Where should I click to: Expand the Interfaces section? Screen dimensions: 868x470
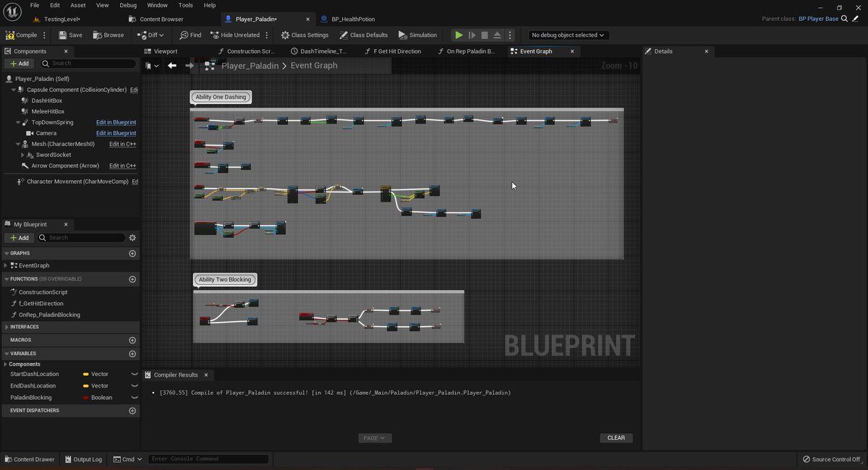pyautogui.click(x=6, y=327)
